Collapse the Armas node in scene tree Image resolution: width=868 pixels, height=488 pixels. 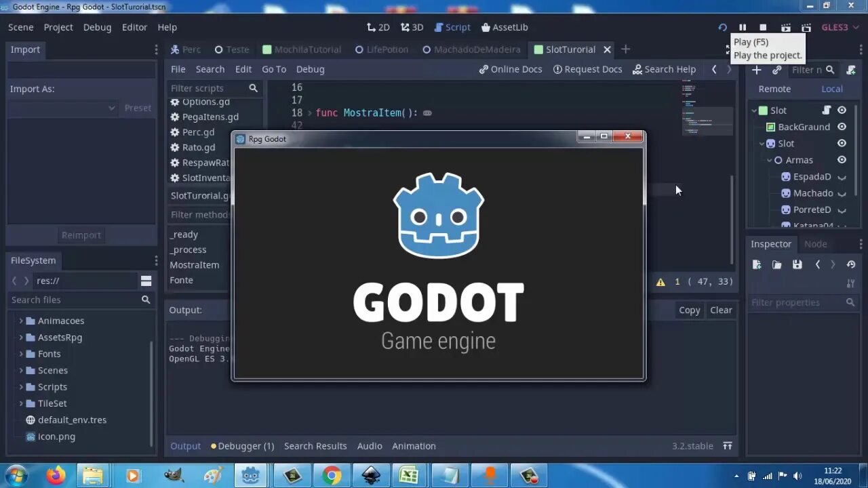click(x=770, y=160)
